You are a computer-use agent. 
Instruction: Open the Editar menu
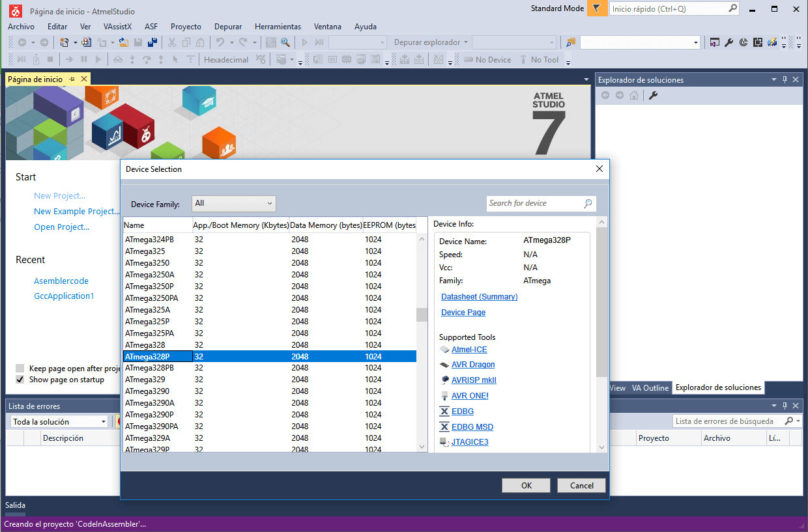(x=57, y=27)
